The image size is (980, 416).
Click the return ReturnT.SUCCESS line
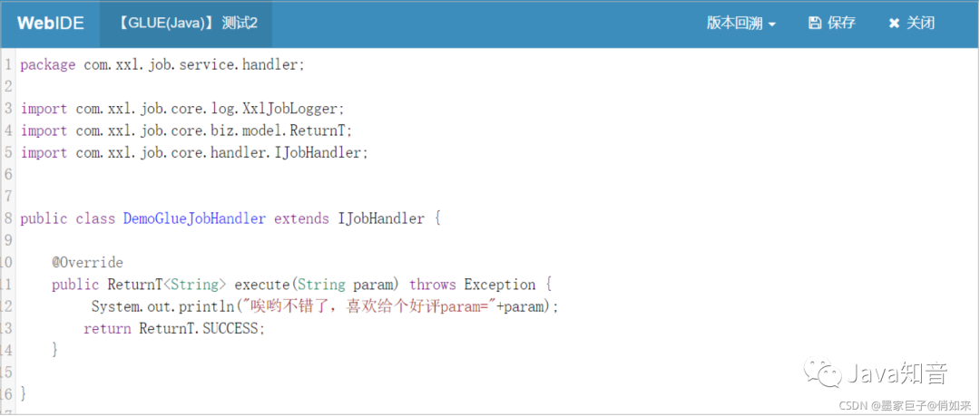(174, 329)
